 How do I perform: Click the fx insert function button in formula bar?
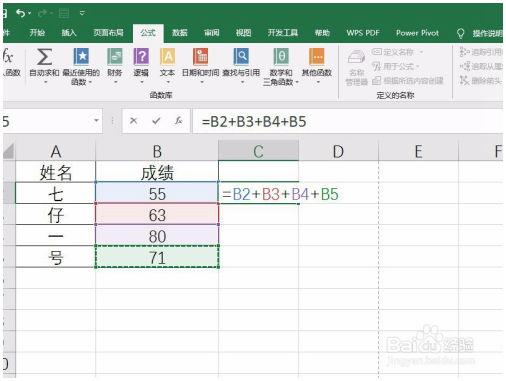tap(178, 121)
